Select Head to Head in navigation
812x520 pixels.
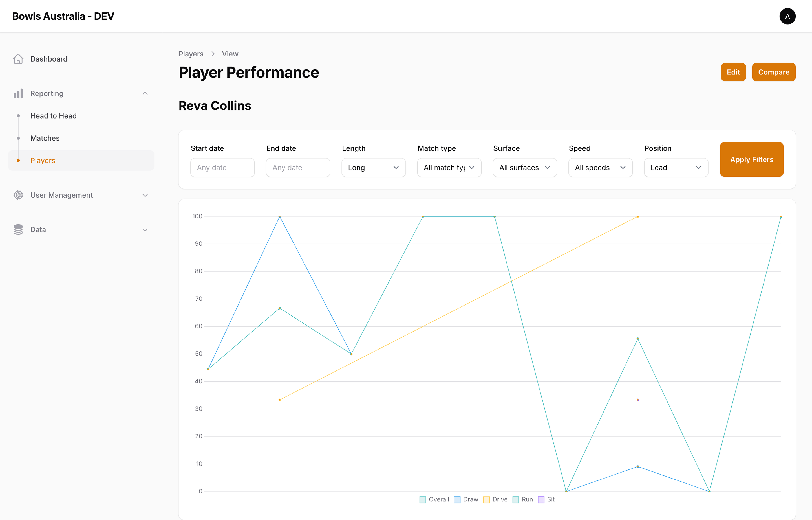click(53, 115)
